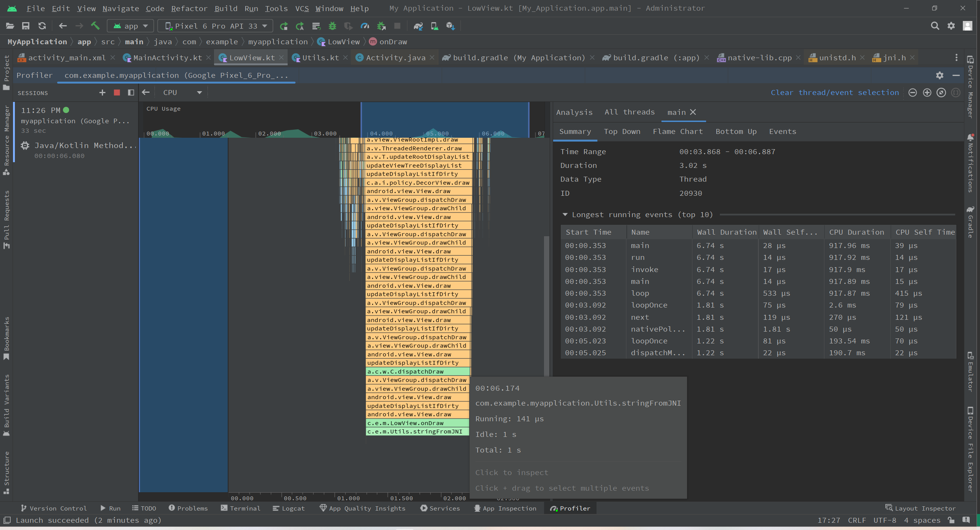Open the Pixel 6 Pro API 33 device dropdown
This screenshot has width=980, height=530.
(x=216, y=26)
